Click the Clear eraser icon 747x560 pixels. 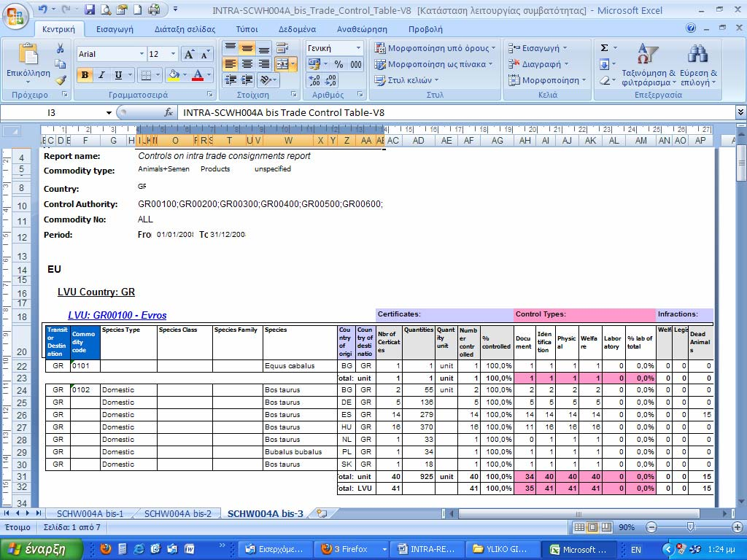604,80
